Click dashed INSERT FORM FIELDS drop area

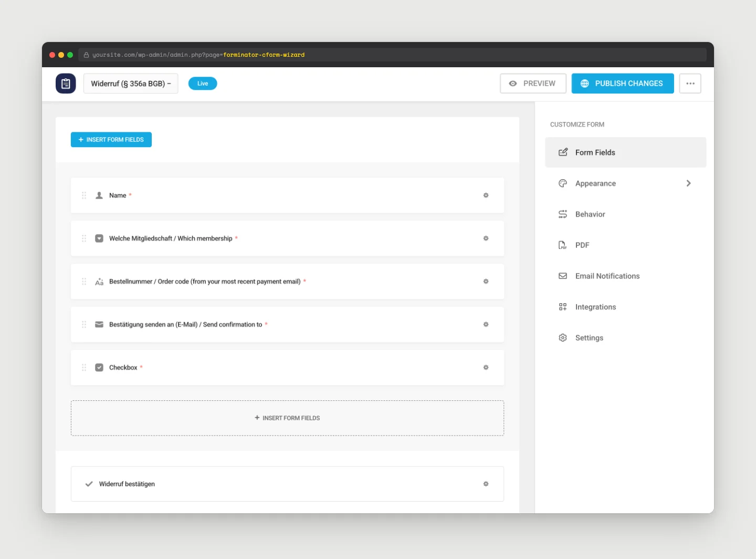[288, 418]
